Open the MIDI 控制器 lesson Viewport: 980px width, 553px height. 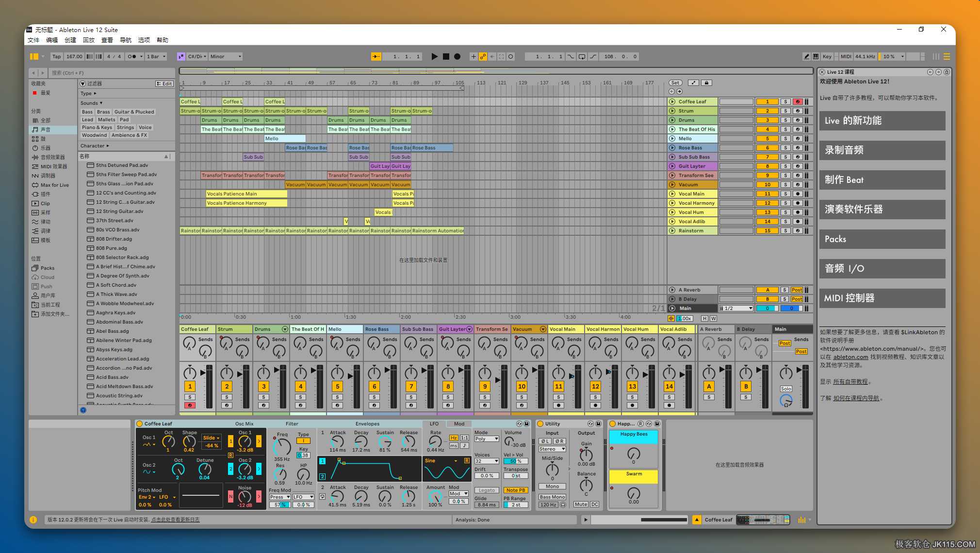point(882,298)
